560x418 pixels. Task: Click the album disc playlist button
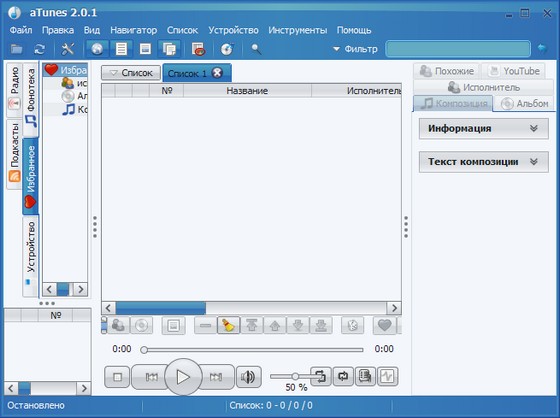[x=141, y=325]
